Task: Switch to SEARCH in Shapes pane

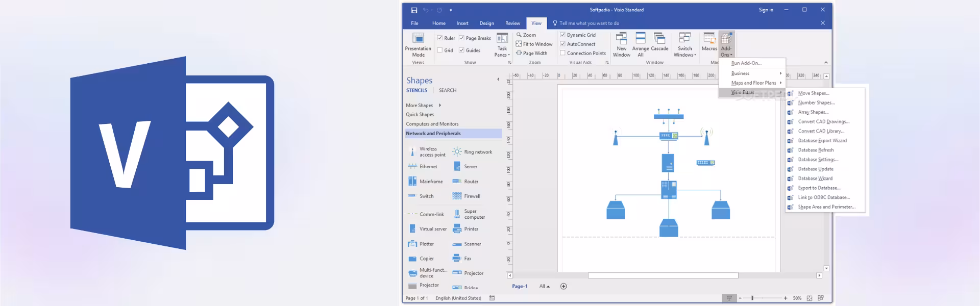Action: tap(448, 90)
